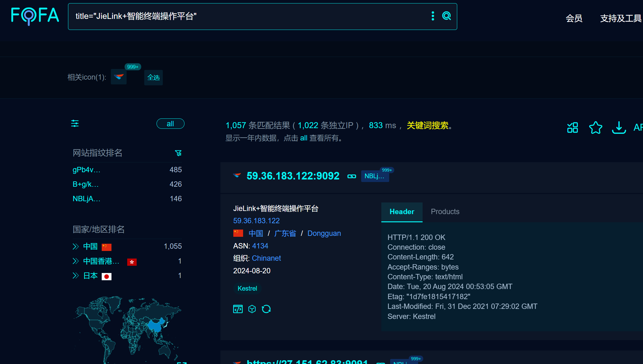Viewport: 643px width, 364px height.
Task: Click Chinanet organization link
Action: (x=266, y=258)
